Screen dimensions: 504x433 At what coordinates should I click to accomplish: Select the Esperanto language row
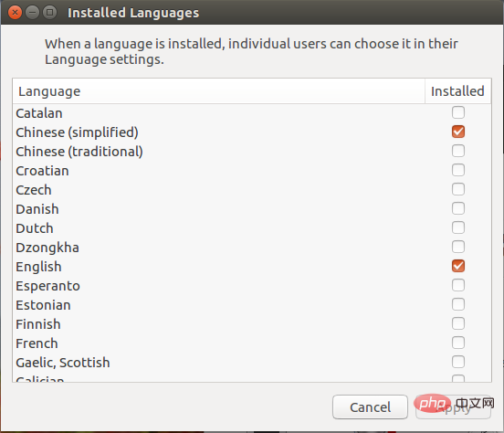[252, 286]
